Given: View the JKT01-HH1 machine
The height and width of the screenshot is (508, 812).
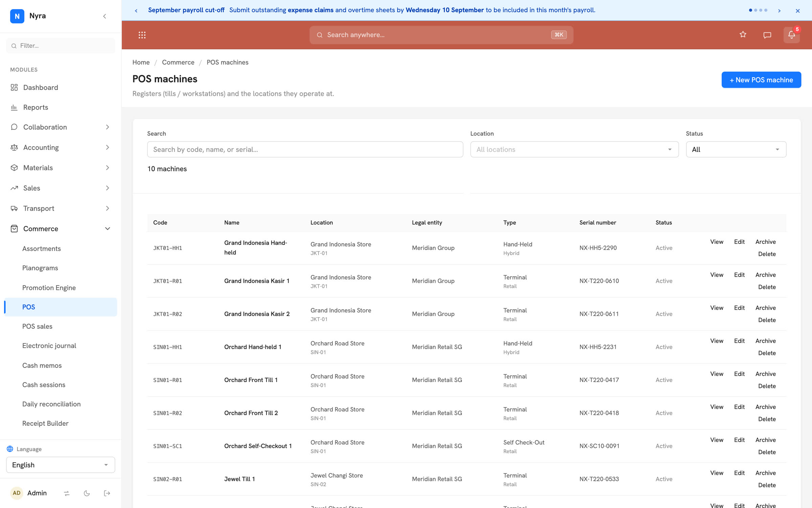Looking at the screenshot, I should click(x=717, y=242).
